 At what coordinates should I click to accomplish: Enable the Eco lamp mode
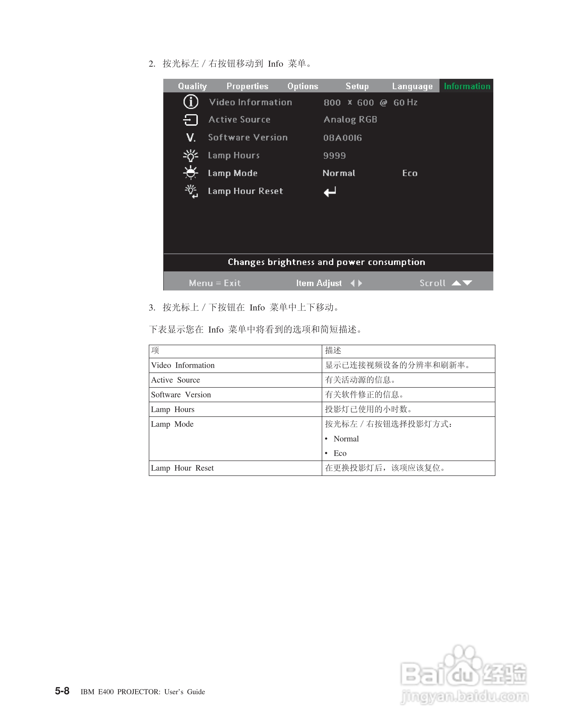click(x=410, y=173)
